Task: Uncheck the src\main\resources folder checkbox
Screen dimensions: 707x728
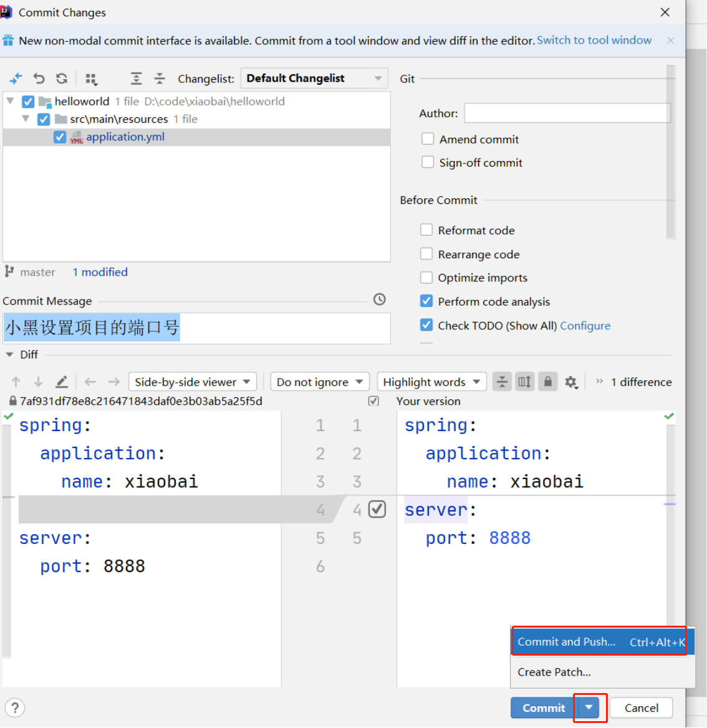Action: [x=44, y=119]
